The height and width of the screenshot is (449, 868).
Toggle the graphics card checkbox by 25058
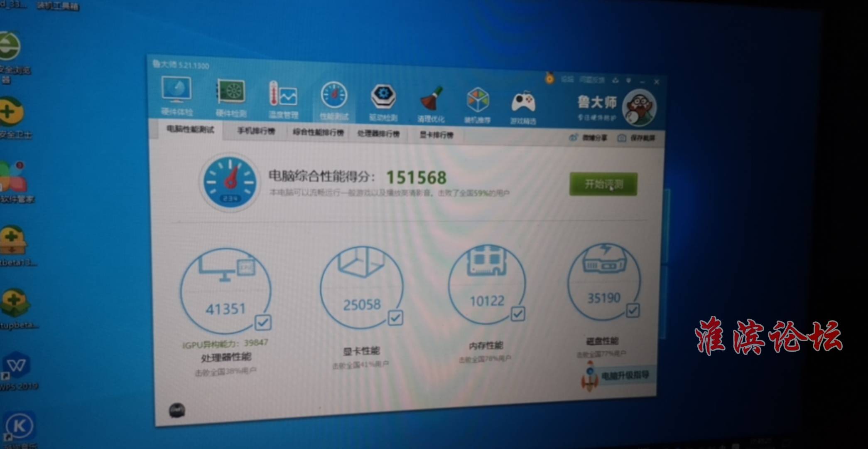pyautogui.click(x=395, y=318)
